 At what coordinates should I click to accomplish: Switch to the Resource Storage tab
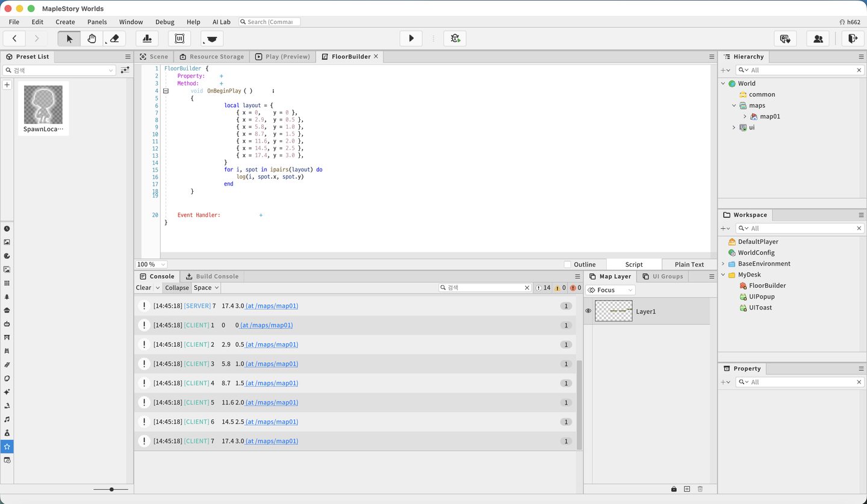point(211,57)
